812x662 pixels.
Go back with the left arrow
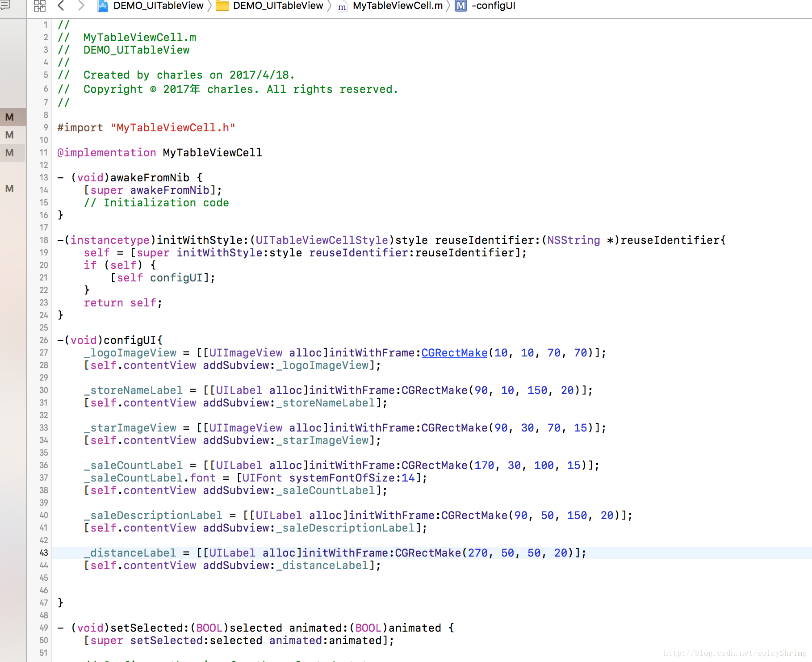point(61,6)
